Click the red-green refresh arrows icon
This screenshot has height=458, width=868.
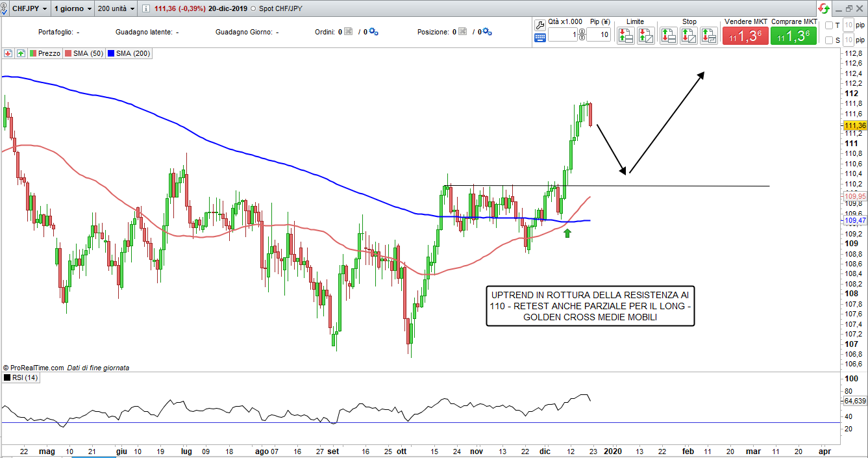(824, 9)
